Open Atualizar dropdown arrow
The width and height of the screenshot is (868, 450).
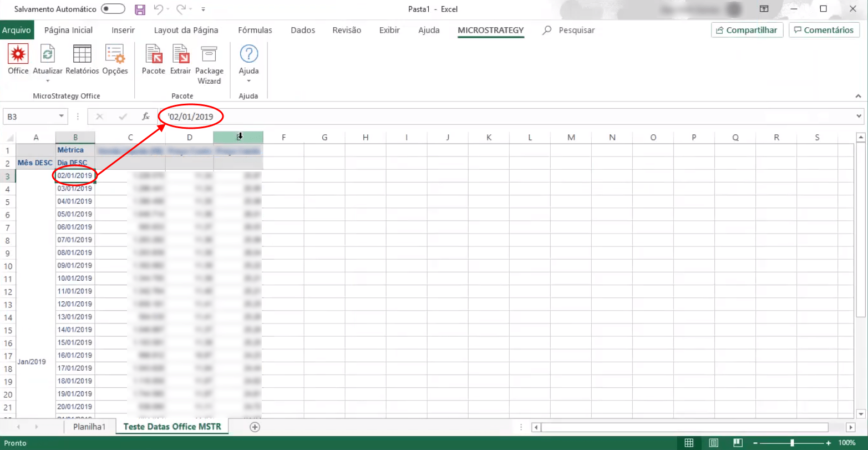[48, 81]
